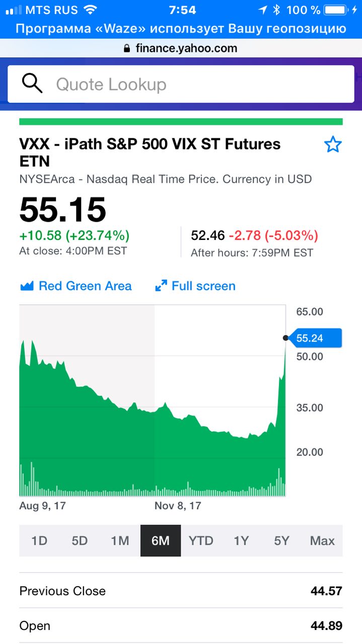The width and height of the screenshot is (362, 644).
Task: Tap the padlock icon in address bar
Action: click(x=127, y=49)
